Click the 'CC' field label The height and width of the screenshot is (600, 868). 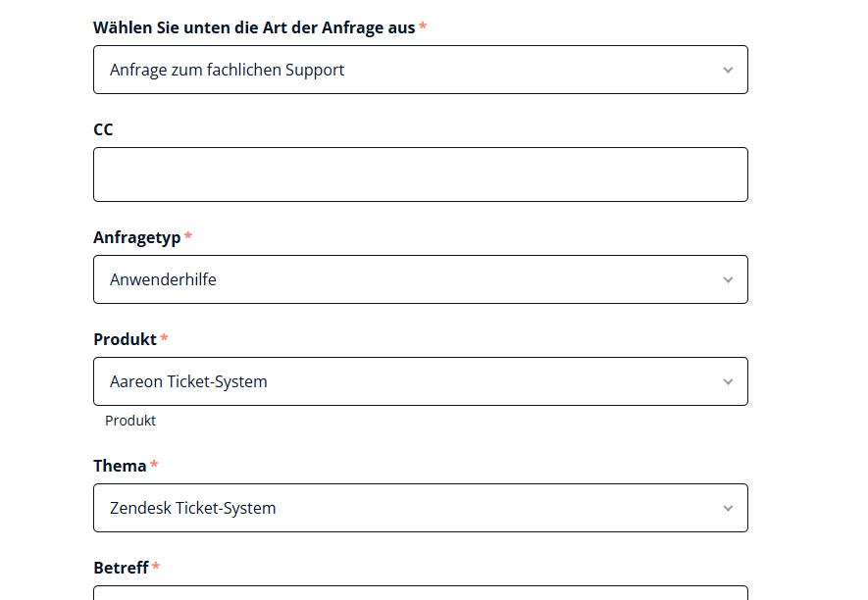103,129
